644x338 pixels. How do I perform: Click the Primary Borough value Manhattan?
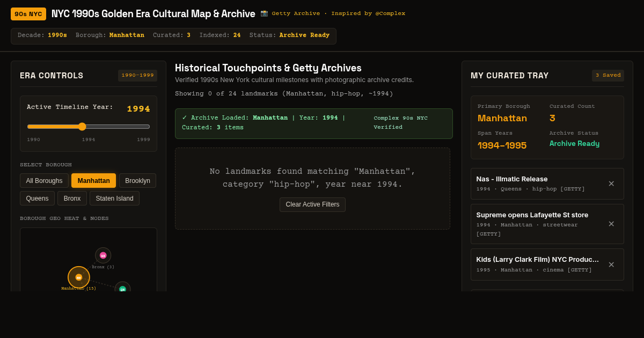click(x=502, y=118)
